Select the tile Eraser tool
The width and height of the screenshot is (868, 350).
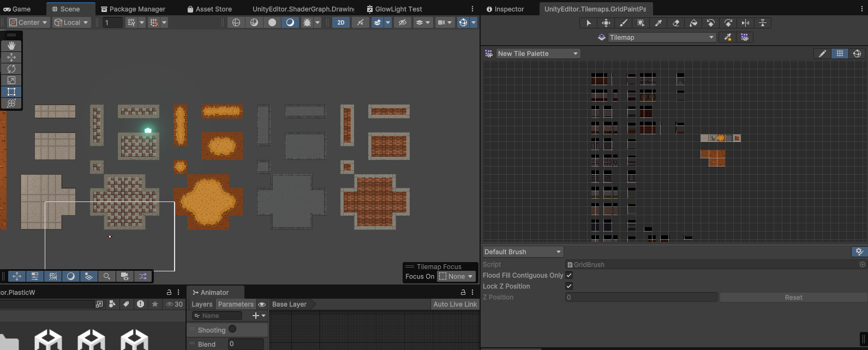pos(676,23)
